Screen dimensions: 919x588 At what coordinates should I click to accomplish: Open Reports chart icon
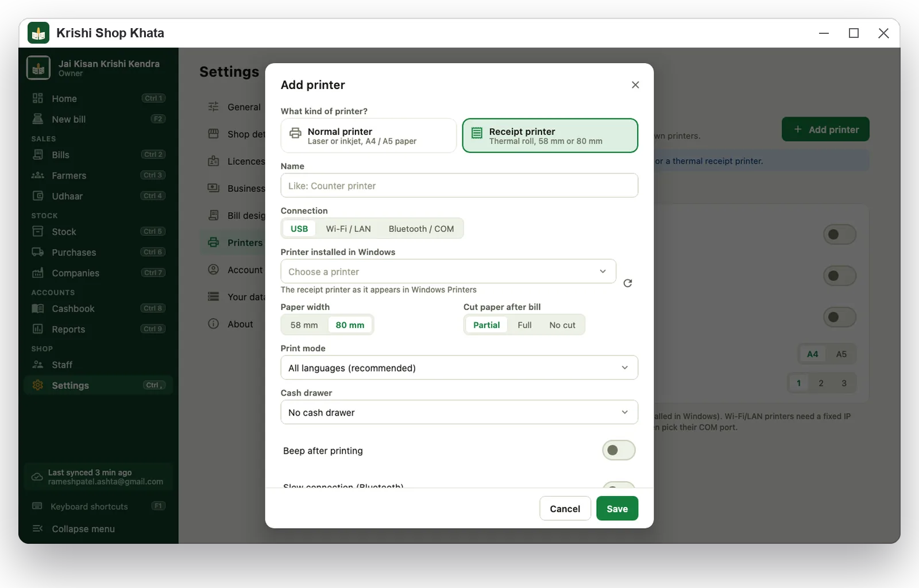[x=38, y=329]
